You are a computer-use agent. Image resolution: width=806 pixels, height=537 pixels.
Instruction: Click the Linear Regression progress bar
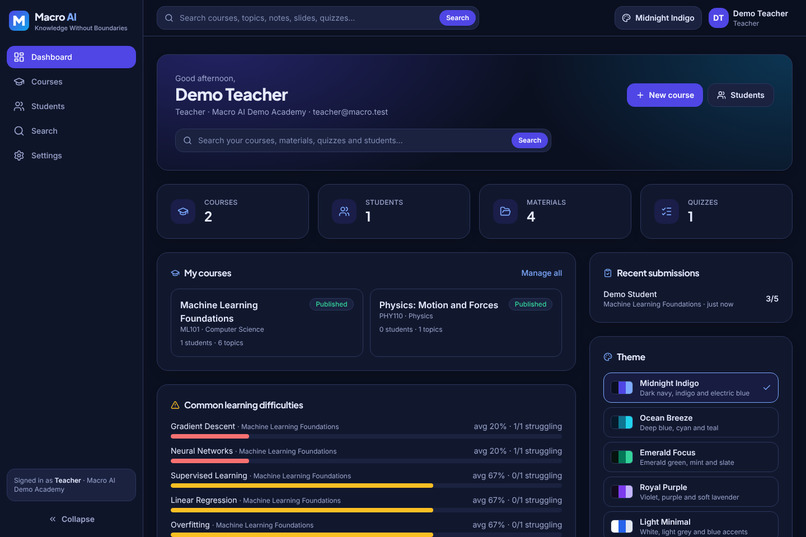click(x=366, y=510)
